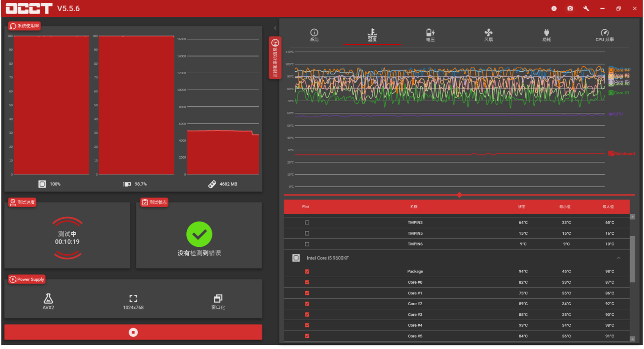Click the Mainboard legend entry in graph
Viewport: 644px width, 349px height.
(x=622, y=154)
